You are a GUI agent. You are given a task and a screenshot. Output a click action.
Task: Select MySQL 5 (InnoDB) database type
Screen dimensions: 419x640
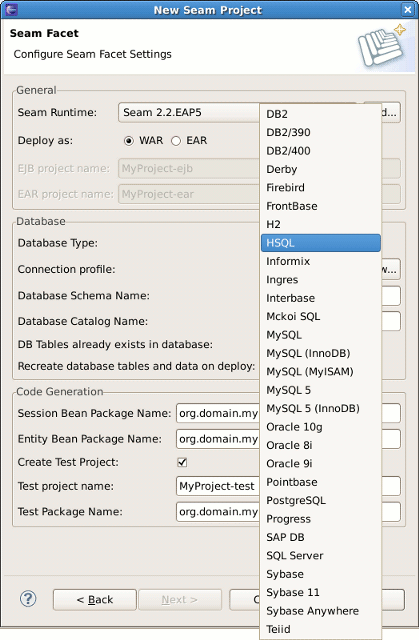(321, 409)
